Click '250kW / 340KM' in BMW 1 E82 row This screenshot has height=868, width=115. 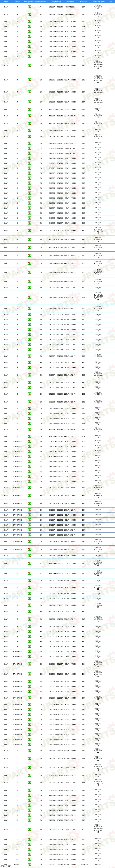(70, 143)
